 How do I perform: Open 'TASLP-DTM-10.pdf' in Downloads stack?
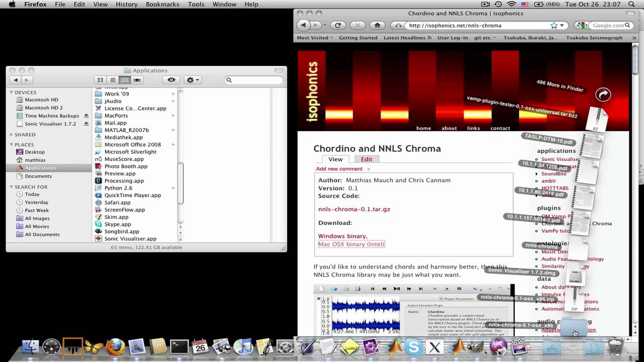coord(549,139)
